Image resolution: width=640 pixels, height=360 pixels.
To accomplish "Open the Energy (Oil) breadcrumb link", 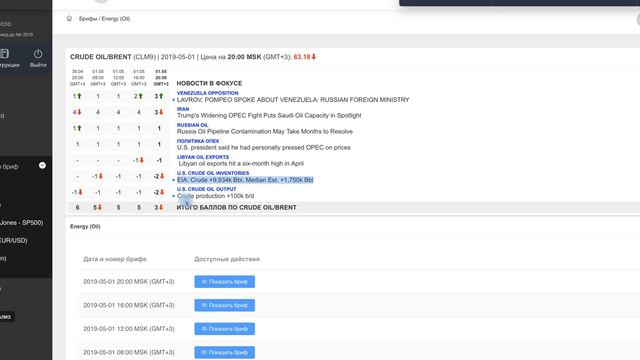I will 116,19.
